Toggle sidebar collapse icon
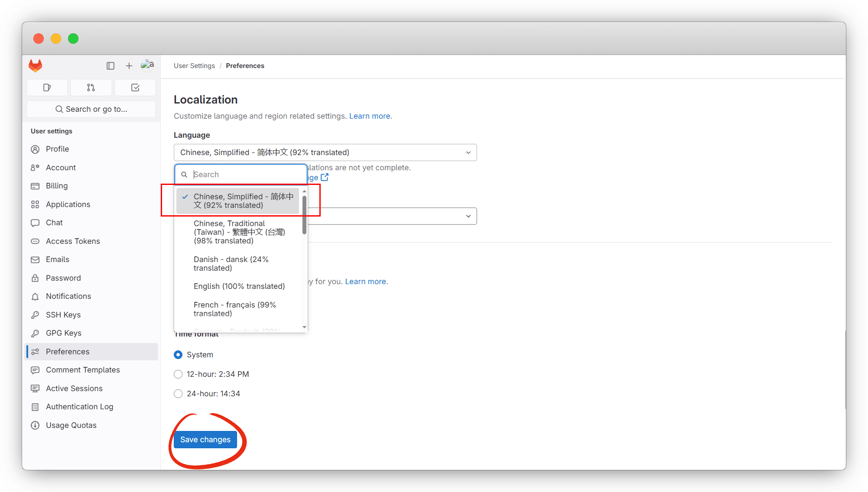868x492 pixels. pyautogui.click(x=111, y=65)
